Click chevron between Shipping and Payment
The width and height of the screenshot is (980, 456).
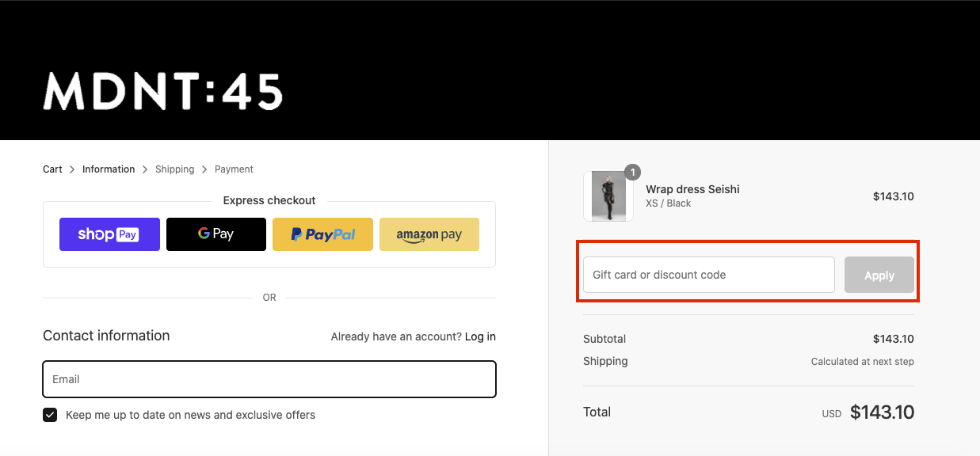204,169
